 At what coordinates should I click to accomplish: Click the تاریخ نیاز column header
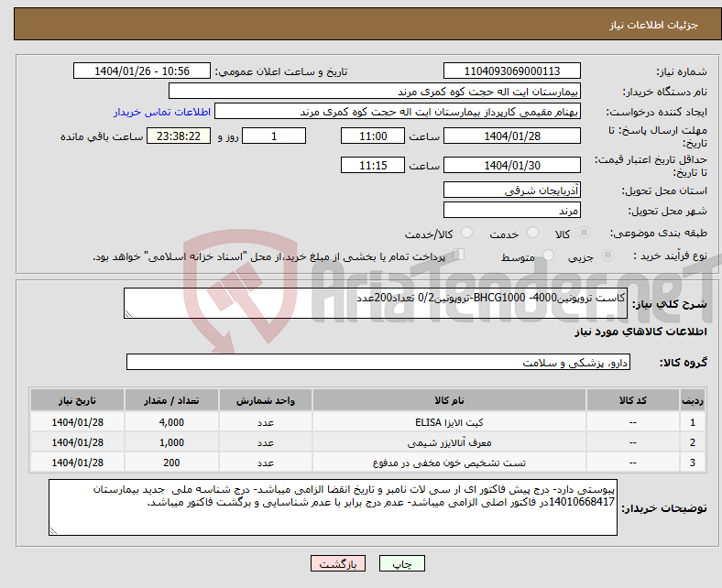tap(77, 400)
